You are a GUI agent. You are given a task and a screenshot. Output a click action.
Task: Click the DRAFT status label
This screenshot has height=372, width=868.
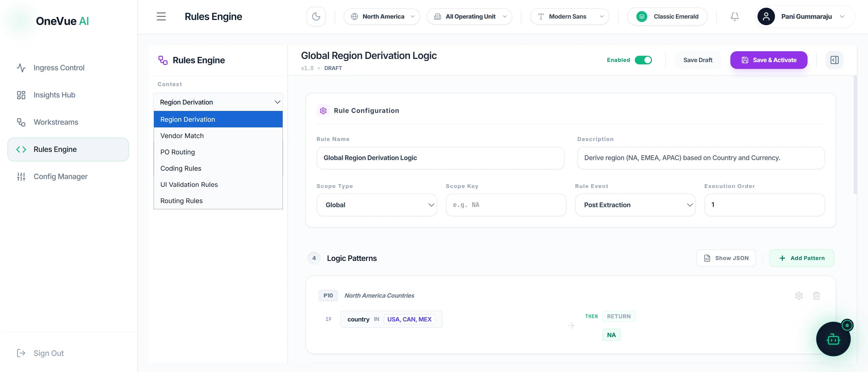click(333, 68)
